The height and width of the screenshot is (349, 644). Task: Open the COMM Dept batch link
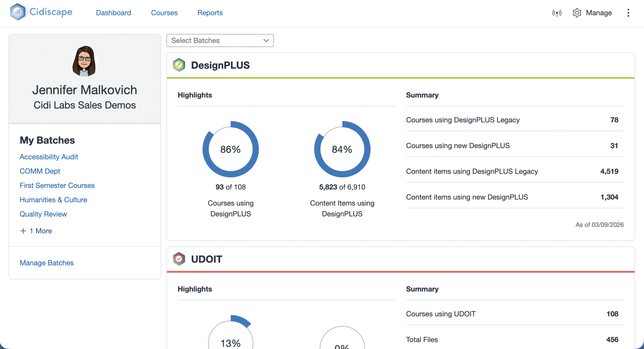pos(40,171)
